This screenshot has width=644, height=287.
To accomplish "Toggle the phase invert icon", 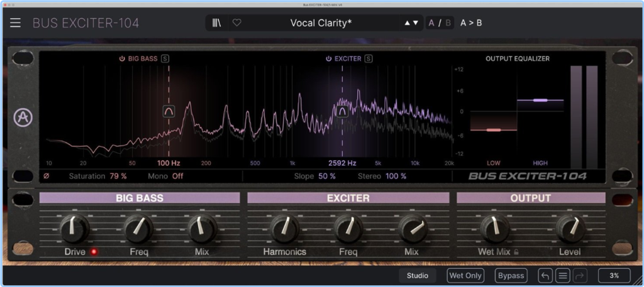I will tap(46, 176).
